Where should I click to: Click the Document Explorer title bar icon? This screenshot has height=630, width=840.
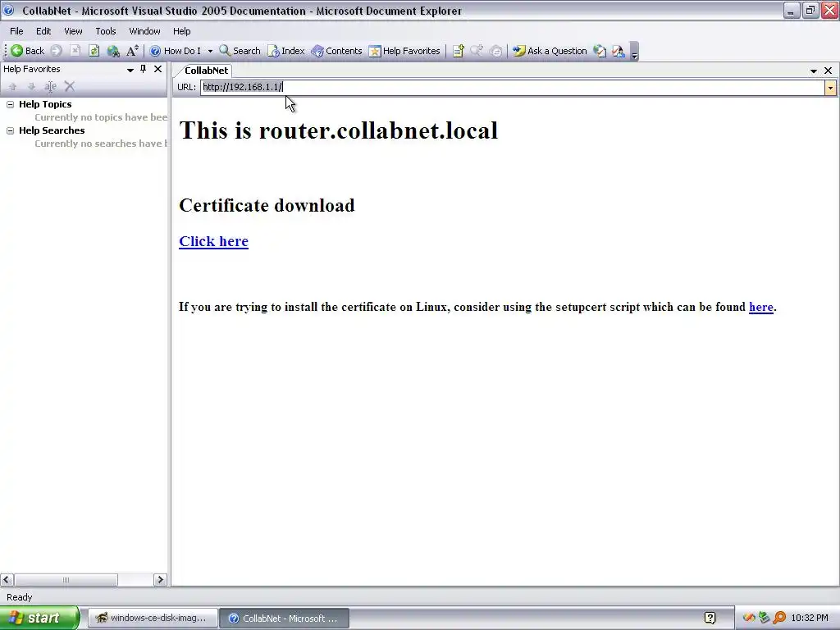coord(8,10)
